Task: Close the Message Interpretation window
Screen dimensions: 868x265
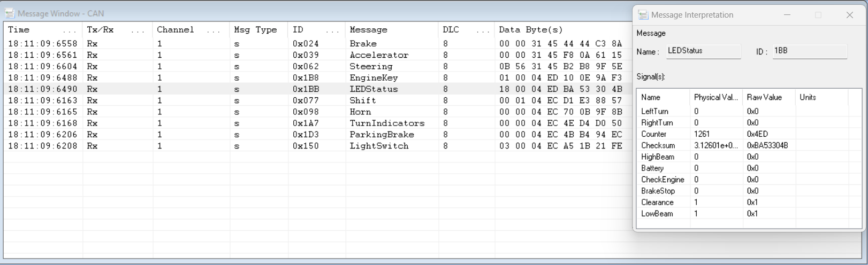Action: pyautogui.click(x=849, y=15)
